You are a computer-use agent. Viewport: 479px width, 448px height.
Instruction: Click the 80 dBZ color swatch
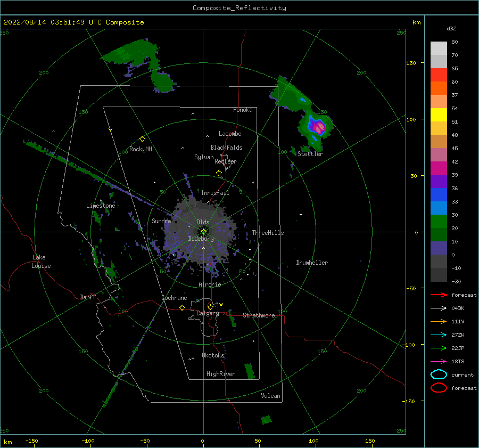[439, 48]
